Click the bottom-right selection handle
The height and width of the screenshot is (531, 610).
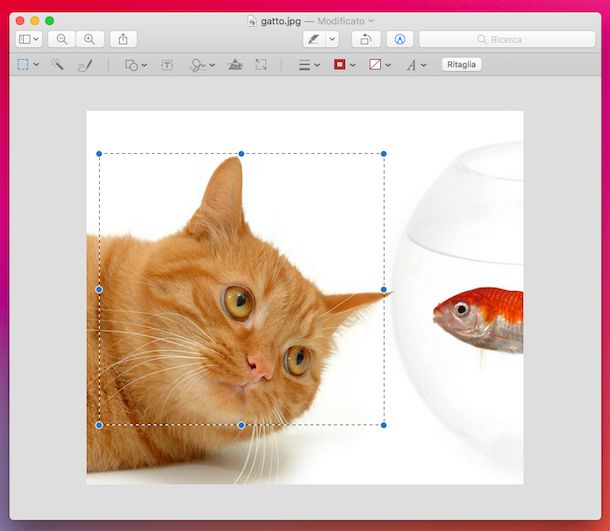point(384,425)
